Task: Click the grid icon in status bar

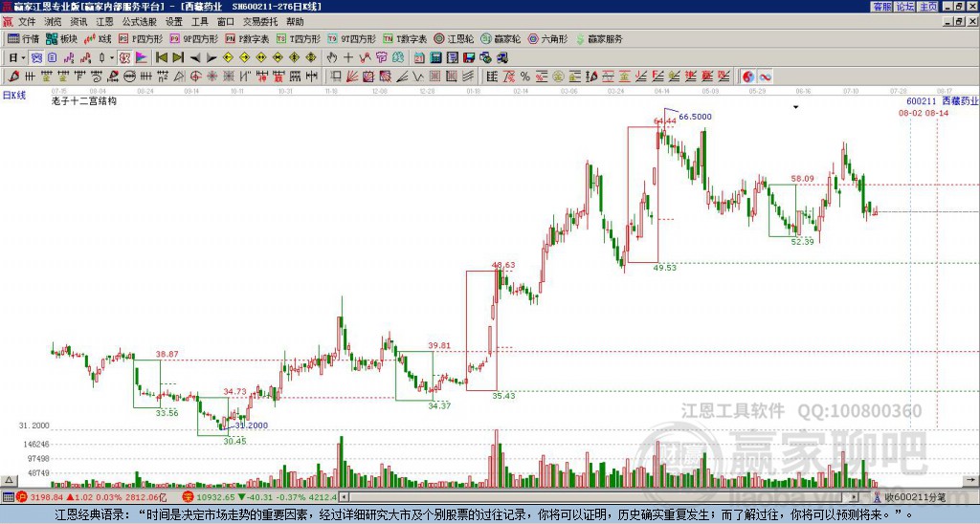Action: pyautogui.click(x=8, y=497)
